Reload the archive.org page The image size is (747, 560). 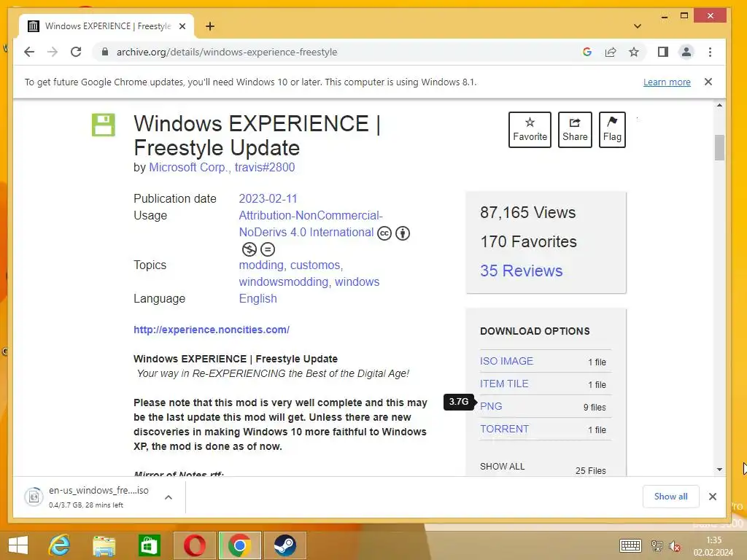pos(76,52)
